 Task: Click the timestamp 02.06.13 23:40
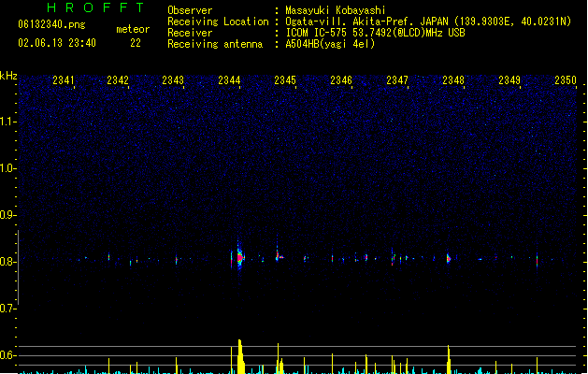57,43
